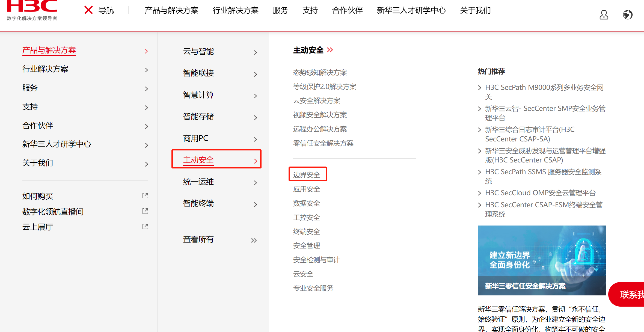The image size is (644, 332).
Task: Open 关于我们 top menu item
Action: coord(475,10)
